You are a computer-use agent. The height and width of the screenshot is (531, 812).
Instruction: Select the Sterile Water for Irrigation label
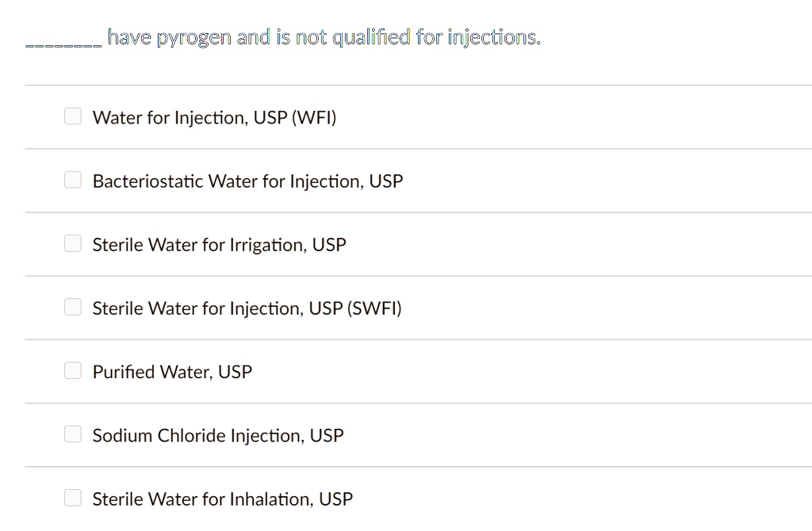click(219, 245)
